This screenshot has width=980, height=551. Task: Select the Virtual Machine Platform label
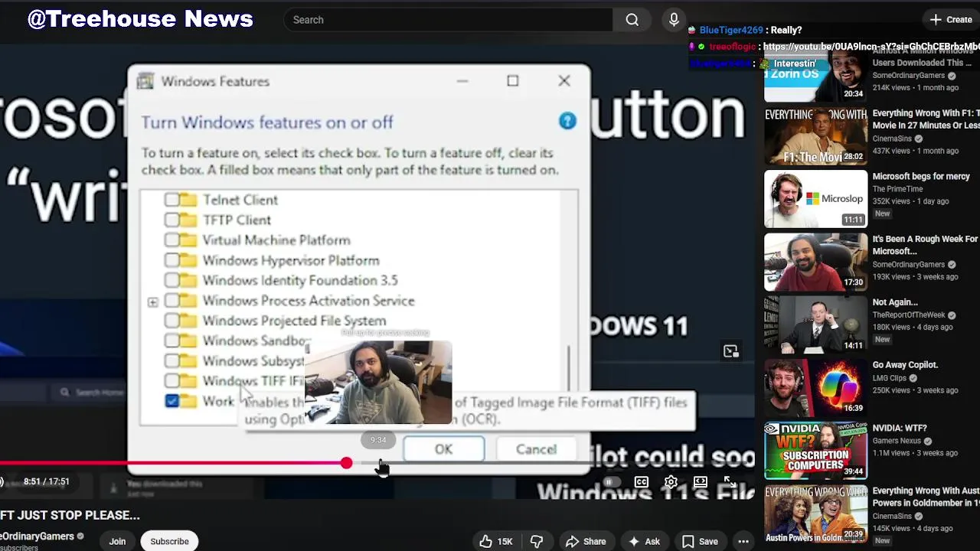276,240
